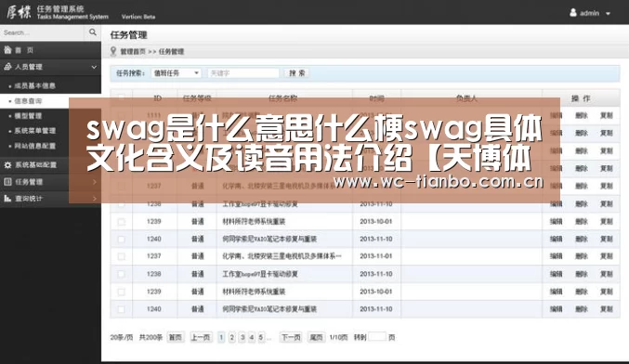Click the location pin breadcrumb icon

(x=113, y=51)
